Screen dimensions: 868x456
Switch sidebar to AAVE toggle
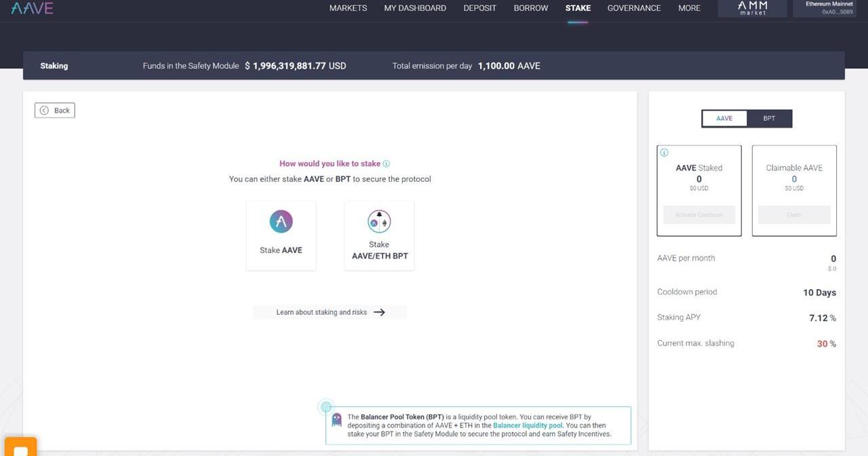tap(724, 118)
